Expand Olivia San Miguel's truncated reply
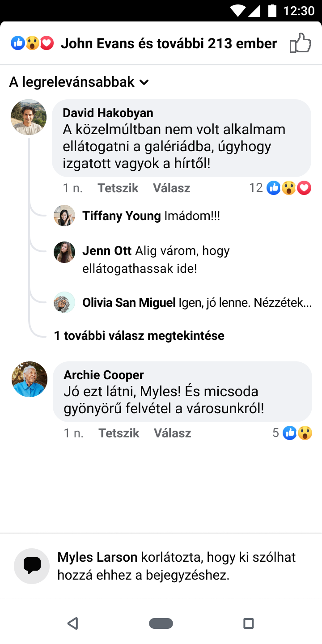Viewport: 322px width, 644px height. 245,303
